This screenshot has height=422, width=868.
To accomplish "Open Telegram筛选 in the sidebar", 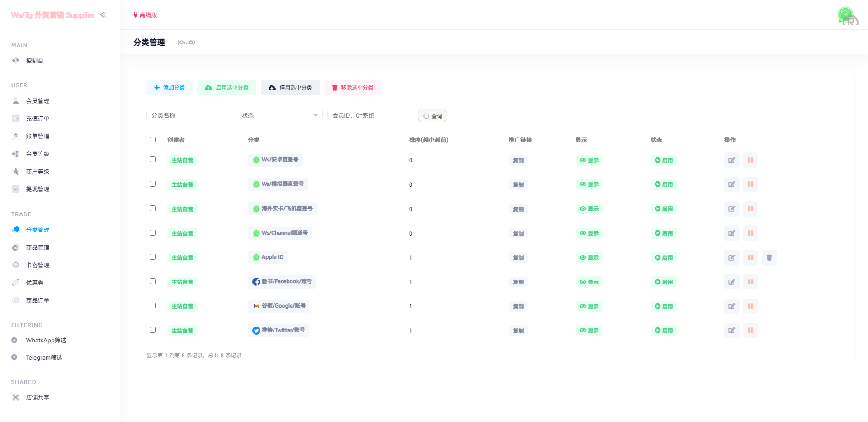I will (44, 357).
